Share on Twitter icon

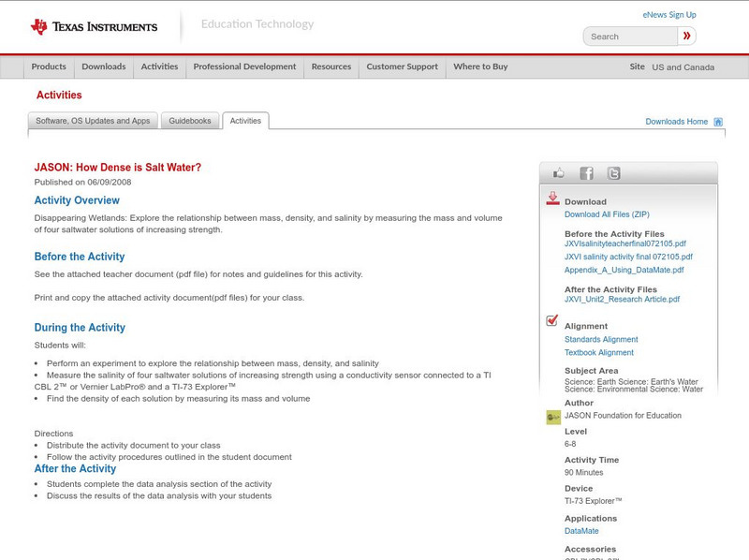tap(613, 173)
